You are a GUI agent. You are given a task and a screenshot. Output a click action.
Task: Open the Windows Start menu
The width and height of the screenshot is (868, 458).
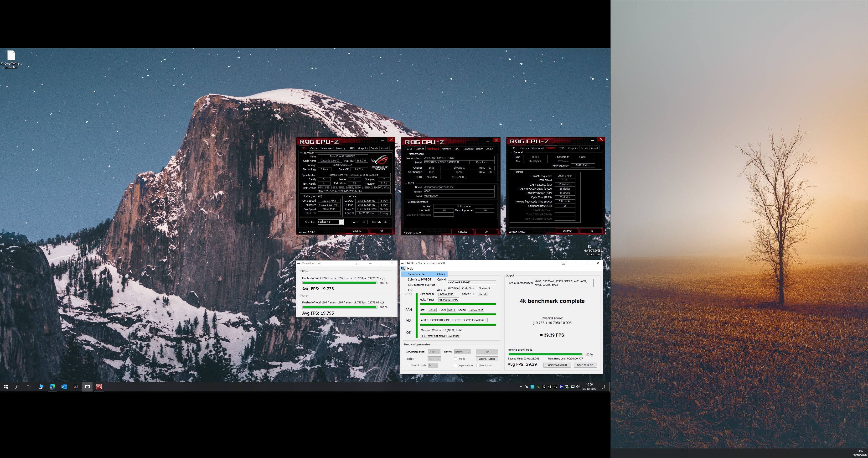(x=6, y=386)
